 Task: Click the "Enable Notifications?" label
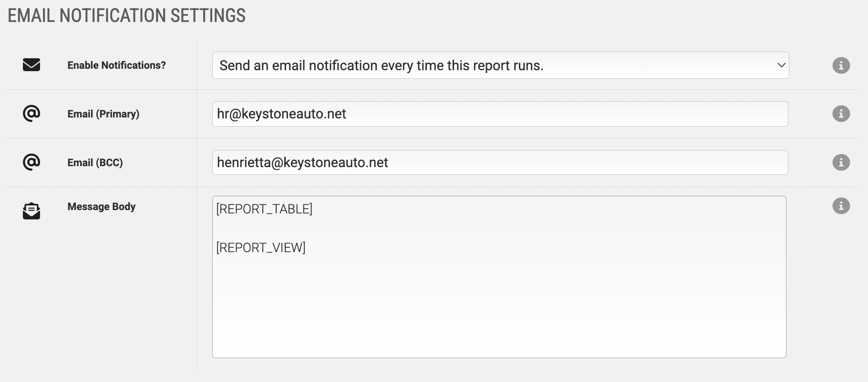point(116,65)
